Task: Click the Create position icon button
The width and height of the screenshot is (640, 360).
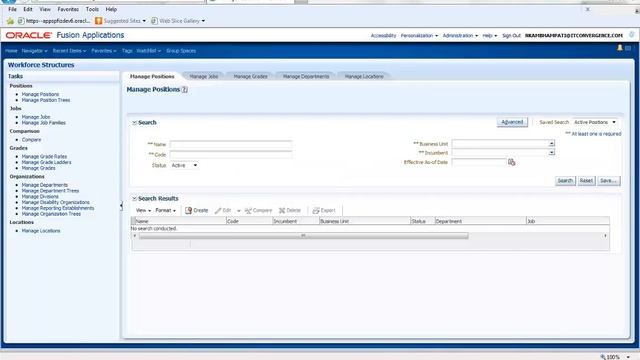Action: (189, 211)
